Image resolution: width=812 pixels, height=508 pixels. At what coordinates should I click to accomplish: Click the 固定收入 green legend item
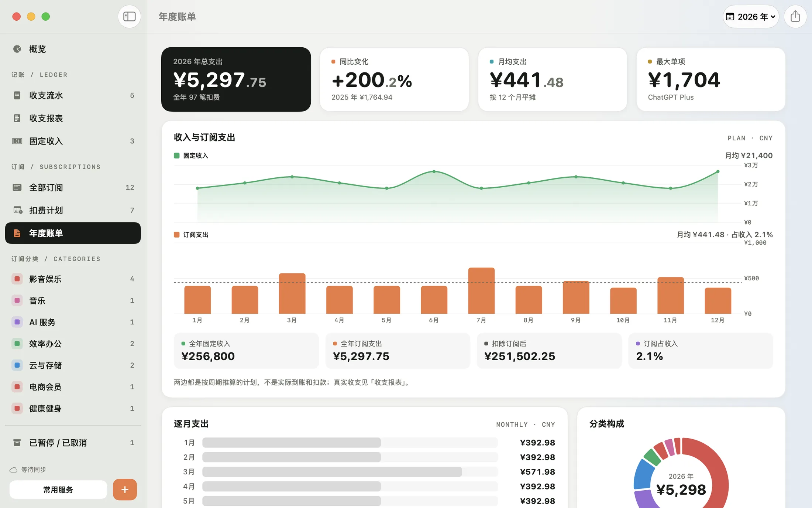pyautogui.click(x=191, y=156)
